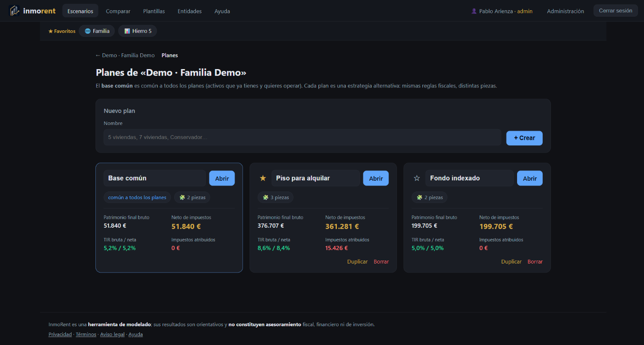Click the Cerrar sesión button
This screenshot has height=345, width=644.
tap(615, 11)
